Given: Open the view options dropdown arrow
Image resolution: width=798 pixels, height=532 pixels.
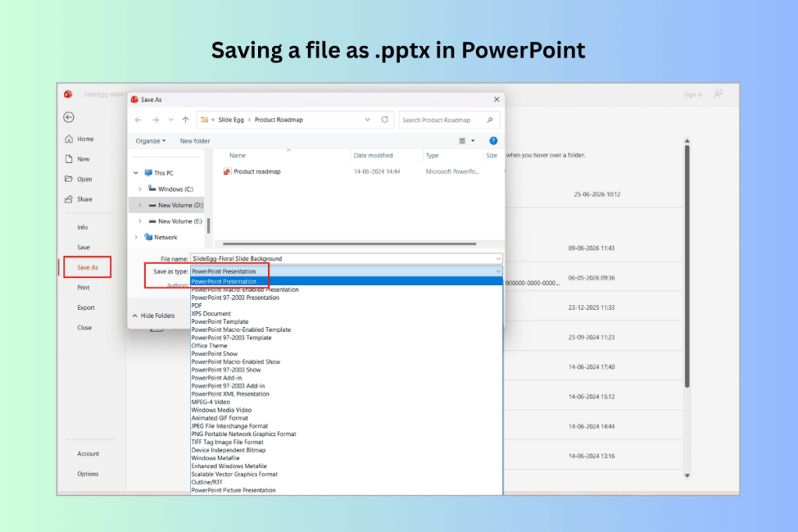Looking at the screenshot, I should coord(473,141).
